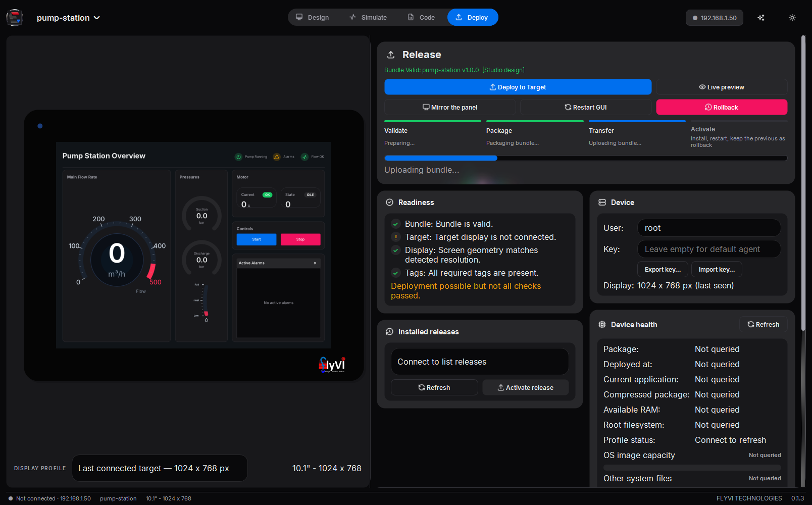The width and height of the screenshot is (812, 505).
Task: Click Export key... button
Action: point(663,269)
